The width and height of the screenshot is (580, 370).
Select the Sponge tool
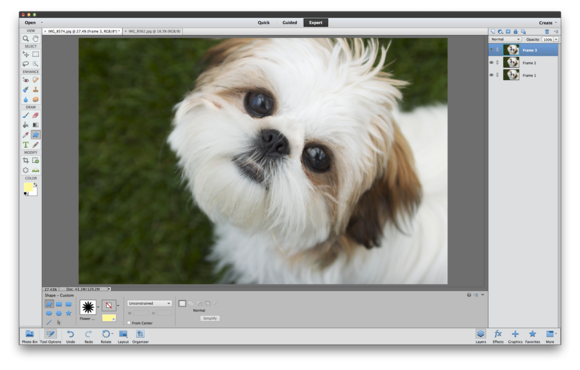[x=36, y=99]
